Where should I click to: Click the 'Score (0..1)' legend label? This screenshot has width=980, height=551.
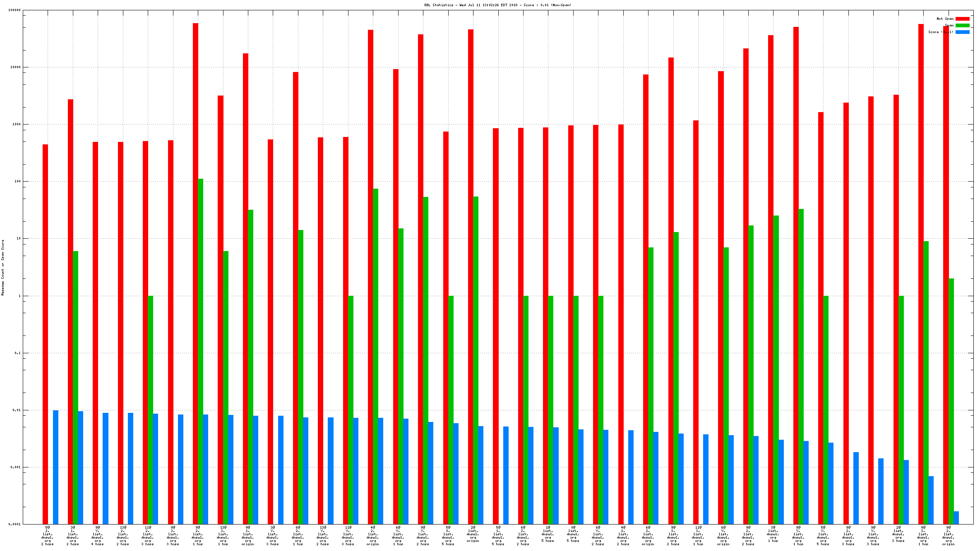click(940, 32)
